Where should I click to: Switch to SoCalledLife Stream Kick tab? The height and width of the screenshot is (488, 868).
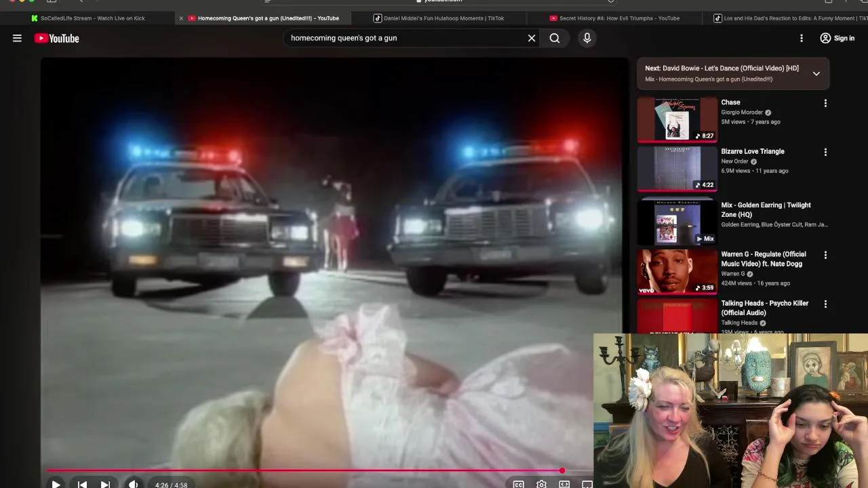(x=88, y=18)
